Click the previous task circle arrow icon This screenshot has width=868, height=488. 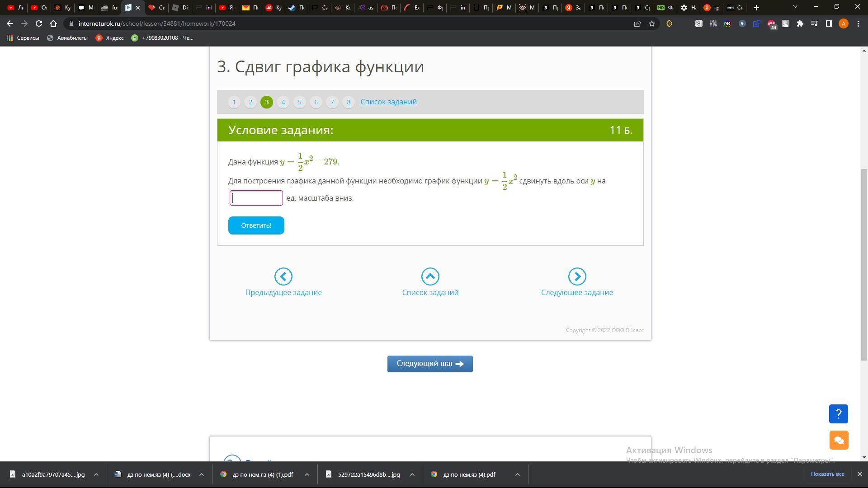click(x=283, y=277)
